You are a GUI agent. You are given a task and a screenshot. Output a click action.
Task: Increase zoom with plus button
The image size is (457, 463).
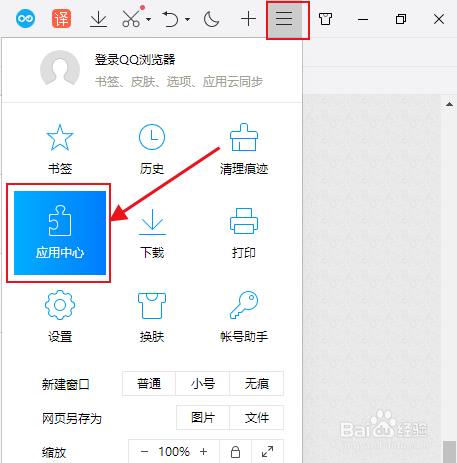203,452
